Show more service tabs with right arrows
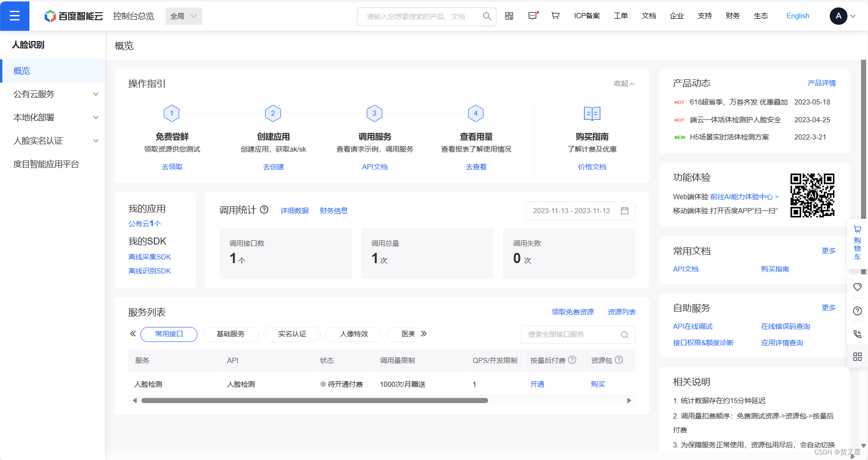Screen dimensions: 868x460 (424, 334)
